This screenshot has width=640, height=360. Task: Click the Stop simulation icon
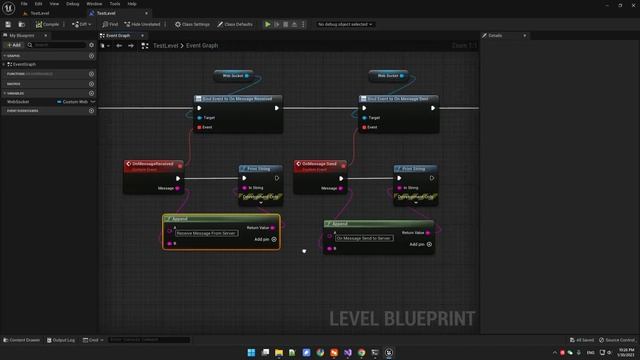click(286, 24)
